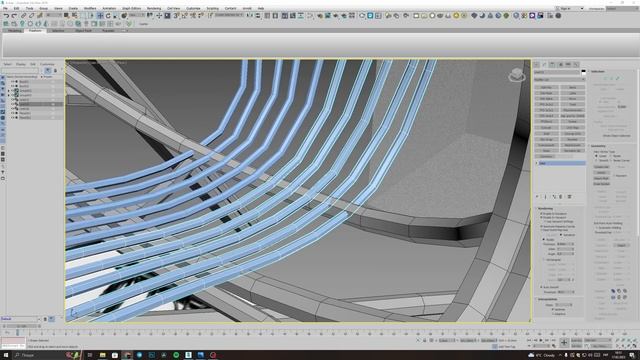Click the timeline time slider handle

21,326
